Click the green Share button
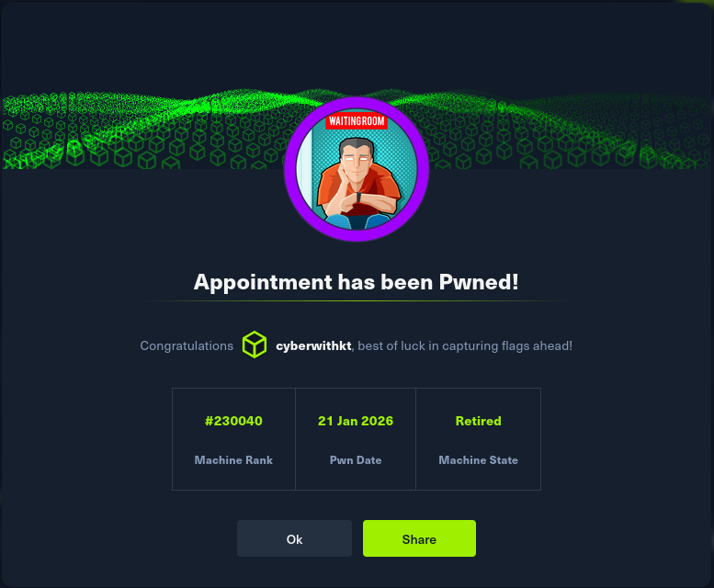 pyautogui.click(x=419, y=538)
